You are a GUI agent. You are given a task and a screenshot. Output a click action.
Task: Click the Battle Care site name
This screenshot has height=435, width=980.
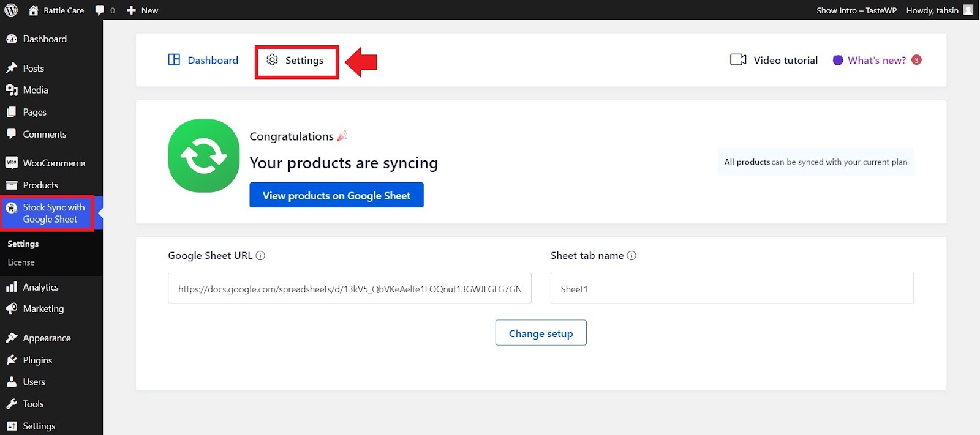coord(64,10)
